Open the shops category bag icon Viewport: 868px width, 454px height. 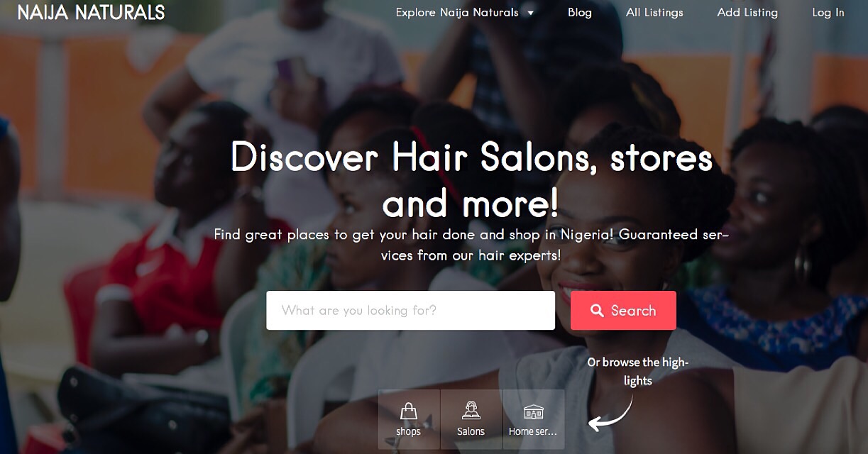(408, 411)
